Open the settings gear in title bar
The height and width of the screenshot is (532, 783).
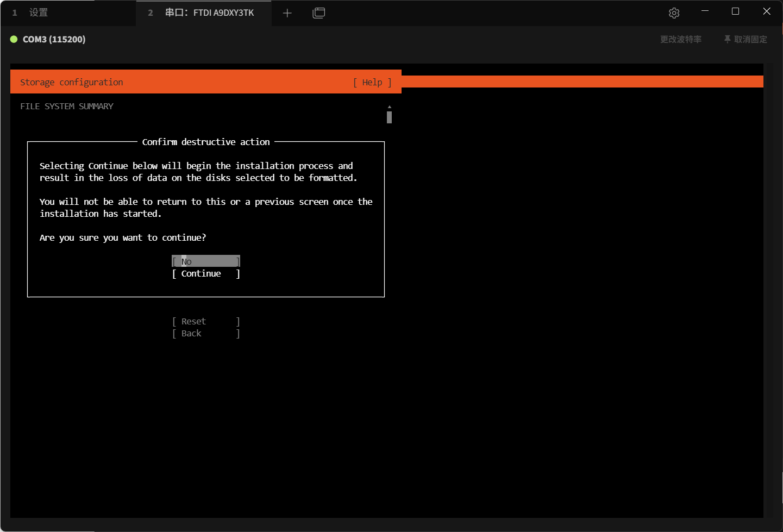point(674,13)
